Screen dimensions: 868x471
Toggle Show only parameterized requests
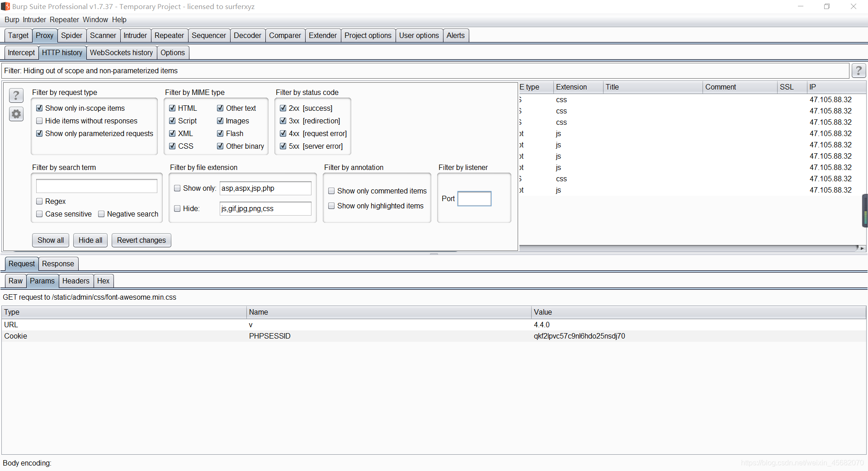(x=39, y=133)
